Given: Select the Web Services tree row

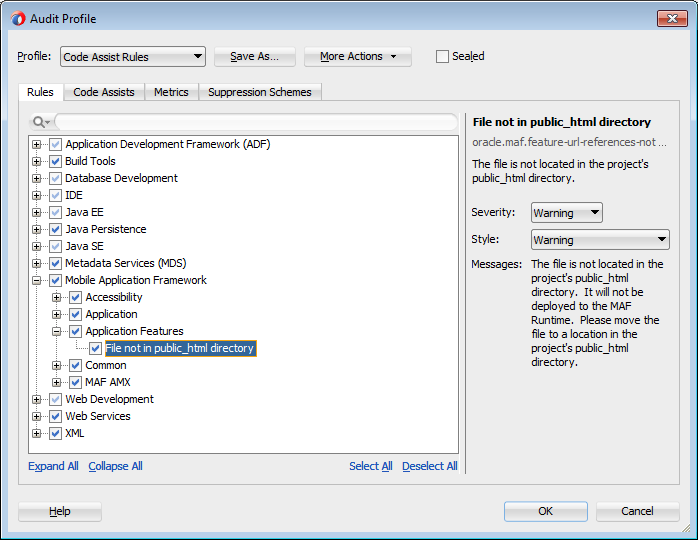Looking at the screenshot, I should (98, 416).
